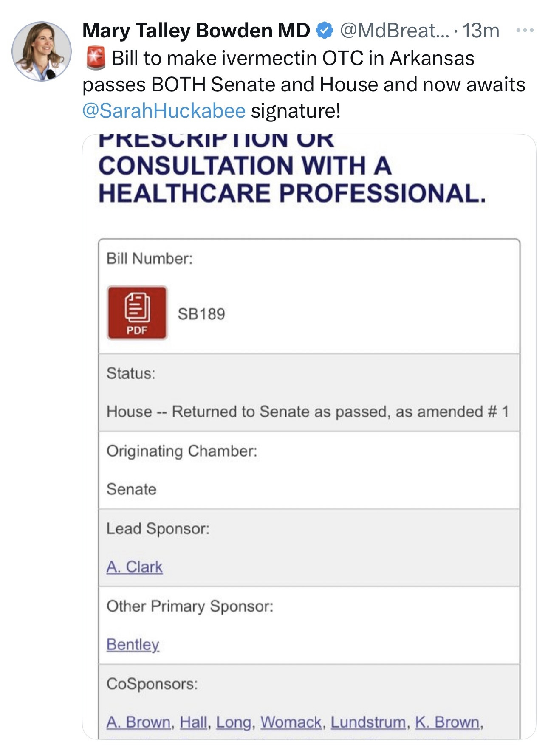Click the @MdBreat... handle
Viewport: 548px width, 756px height.
click(394, 31)
